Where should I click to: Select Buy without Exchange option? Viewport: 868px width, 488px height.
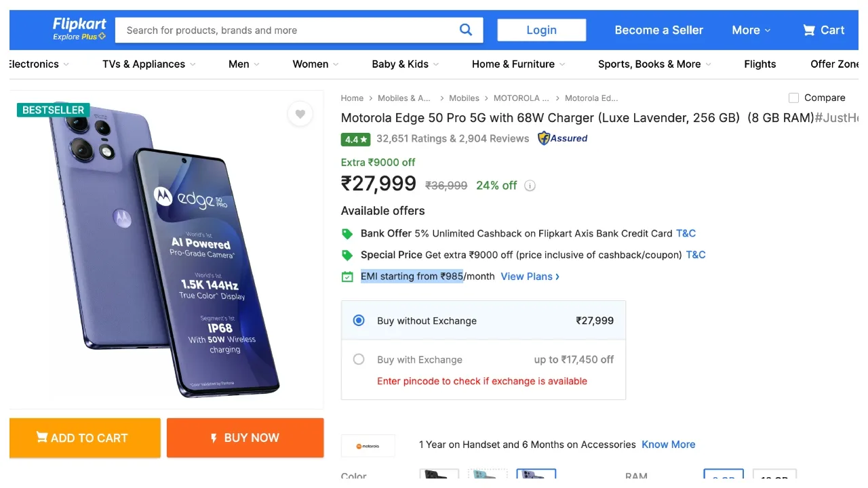(x=359, y=321)
